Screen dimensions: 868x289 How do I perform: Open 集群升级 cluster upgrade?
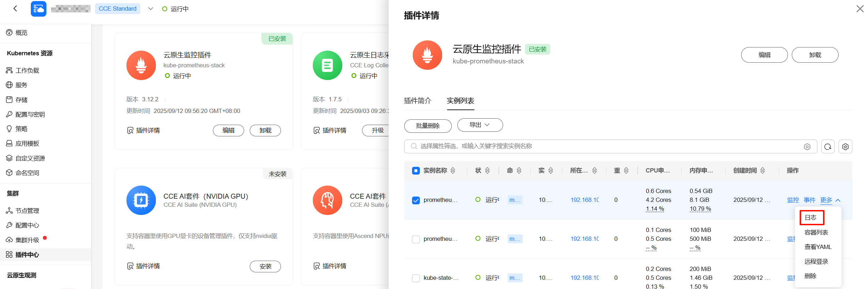[x=27, y=240]
